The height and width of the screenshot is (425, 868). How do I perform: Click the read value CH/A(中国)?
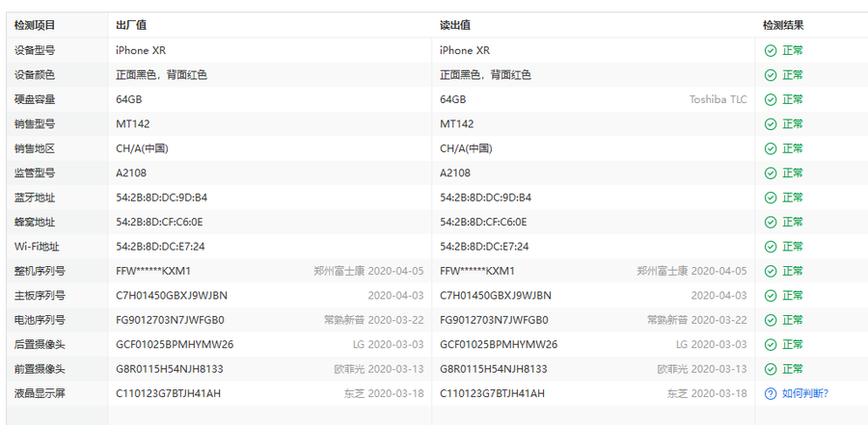(x=466, y=148)
